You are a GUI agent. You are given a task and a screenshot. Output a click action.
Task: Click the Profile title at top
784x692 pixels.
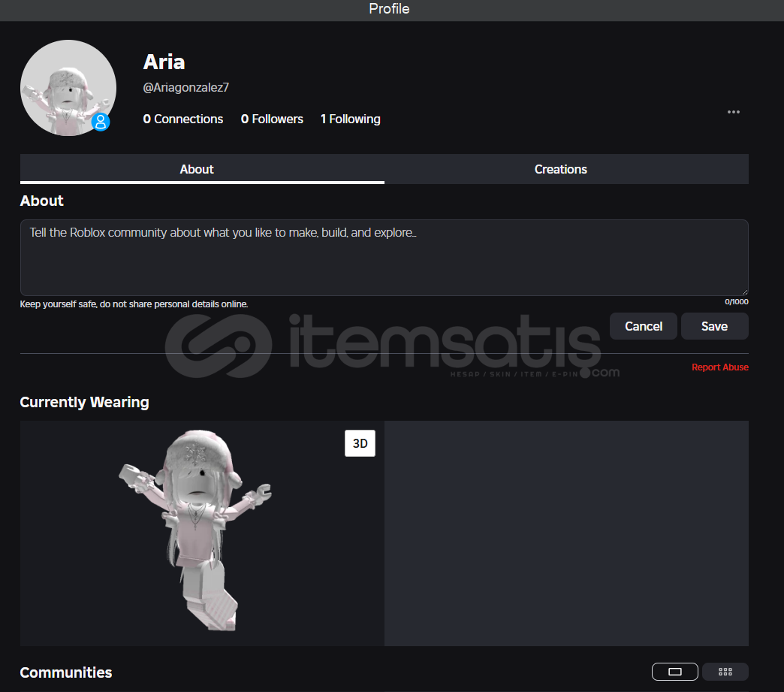coord(389,9)
